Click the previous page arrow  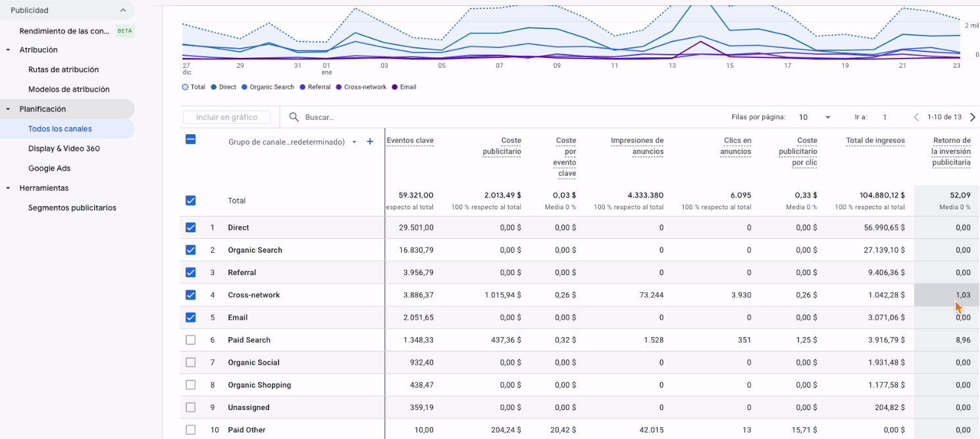916,117
